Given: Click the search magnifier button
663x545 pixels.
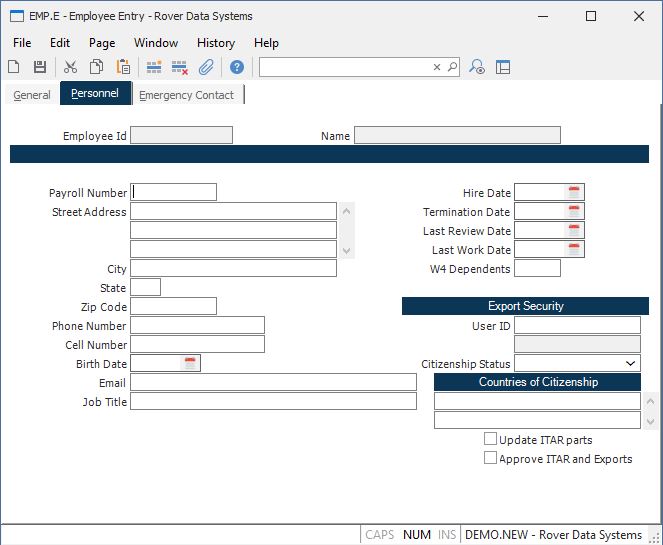Looking at the screenshot, I should click(452, 67).
